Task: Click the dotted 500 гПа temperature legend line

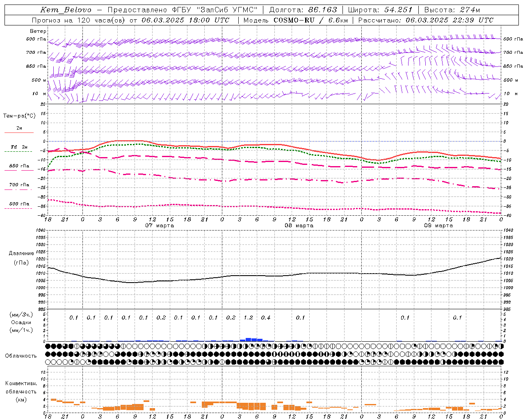Action: coord(18,208)
